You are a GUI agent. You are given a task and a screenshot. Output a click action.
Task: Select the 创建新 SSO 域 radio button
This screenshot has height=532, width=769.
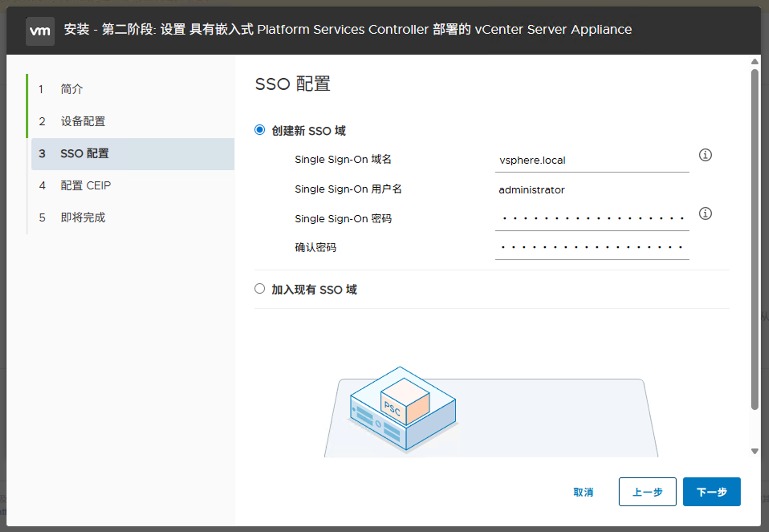click(260, 130)
